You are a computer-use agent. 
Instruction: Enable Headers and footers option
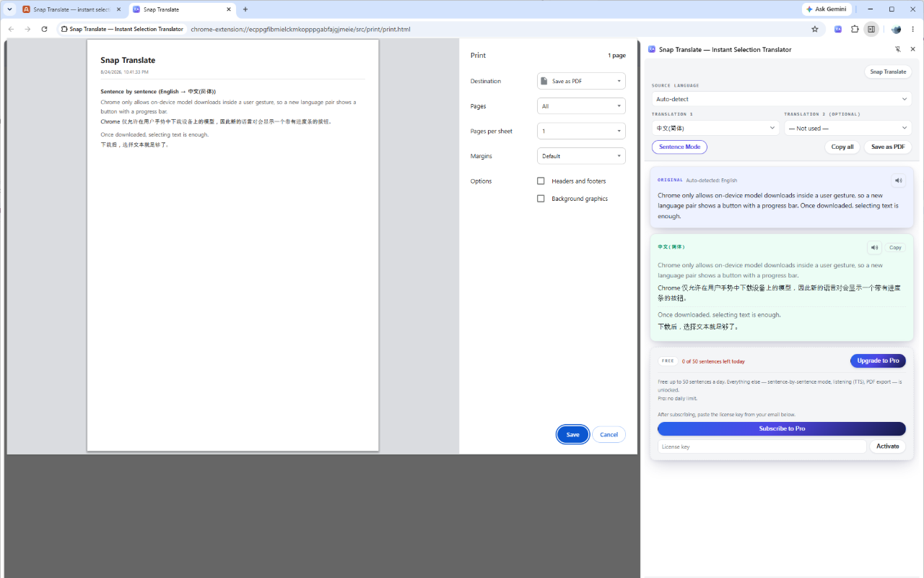point(541,181)
